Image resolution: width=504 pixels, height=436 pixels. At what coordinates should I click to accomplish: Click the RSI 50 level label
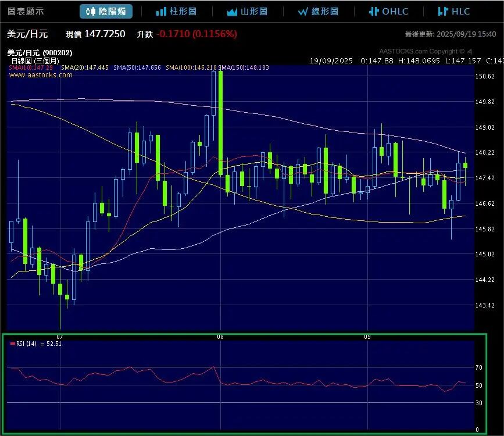click(x=479, y=385)
